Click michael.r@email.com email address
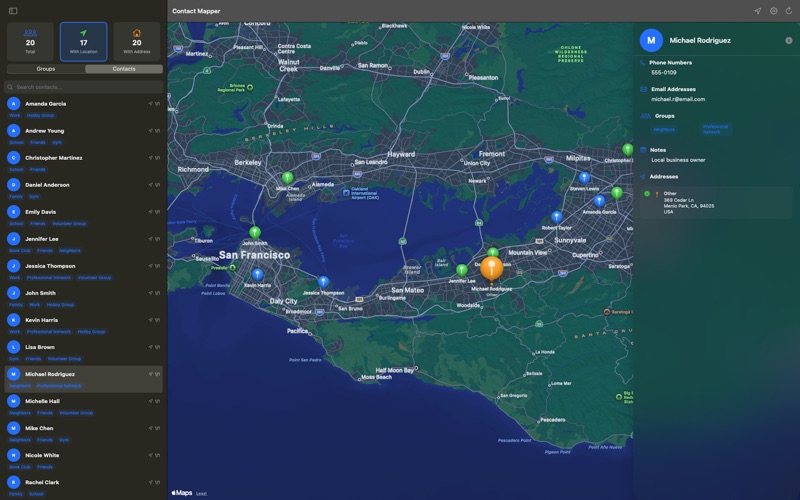The image size is (800, 500). (x=678, y=99)
